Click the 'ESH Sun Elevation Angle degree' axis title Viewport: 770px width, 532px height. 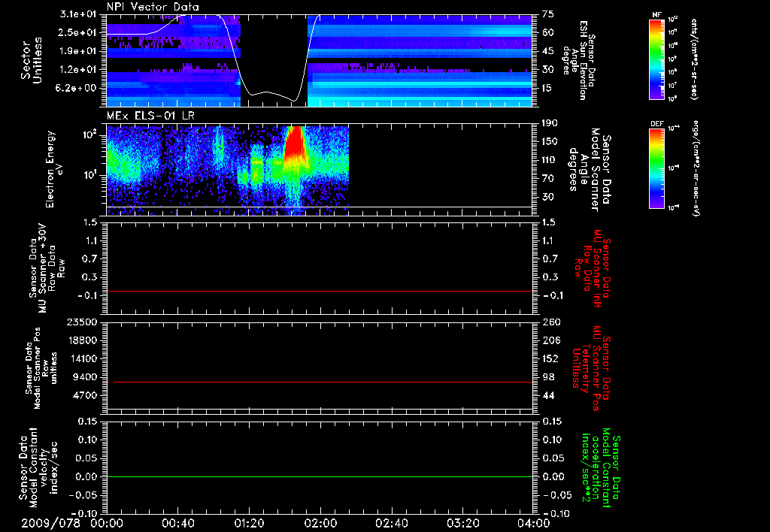click(x=578, y=60)
